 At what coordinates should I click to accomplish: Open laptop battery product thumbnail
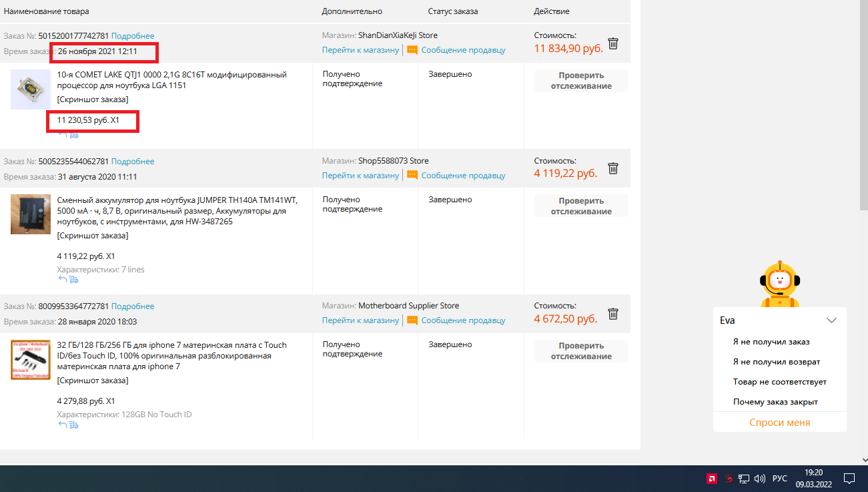[x=31, y=214]
